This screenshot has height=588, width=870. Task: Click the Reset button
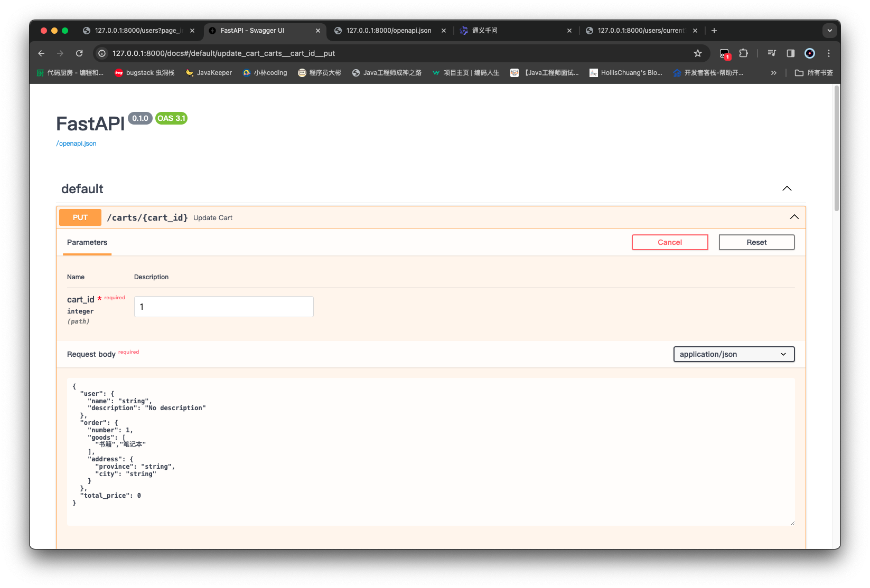point(757,242)
